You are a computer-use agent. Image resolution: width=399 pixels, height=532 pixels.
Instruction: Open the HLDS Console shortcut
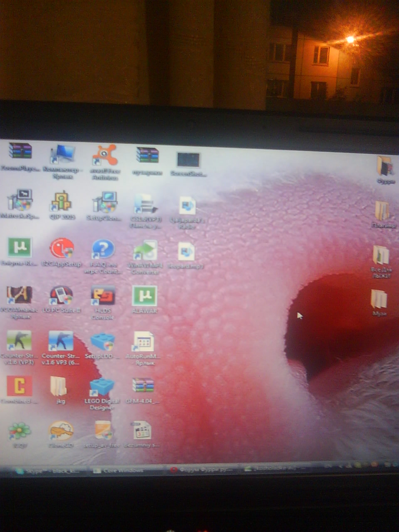[103, 296]
